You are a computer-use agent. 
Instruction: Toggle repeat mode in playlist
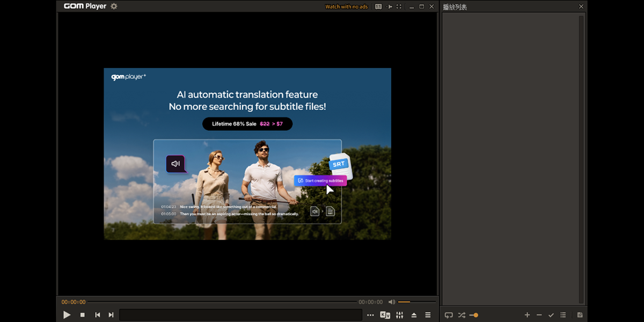[x=449, y=315]
